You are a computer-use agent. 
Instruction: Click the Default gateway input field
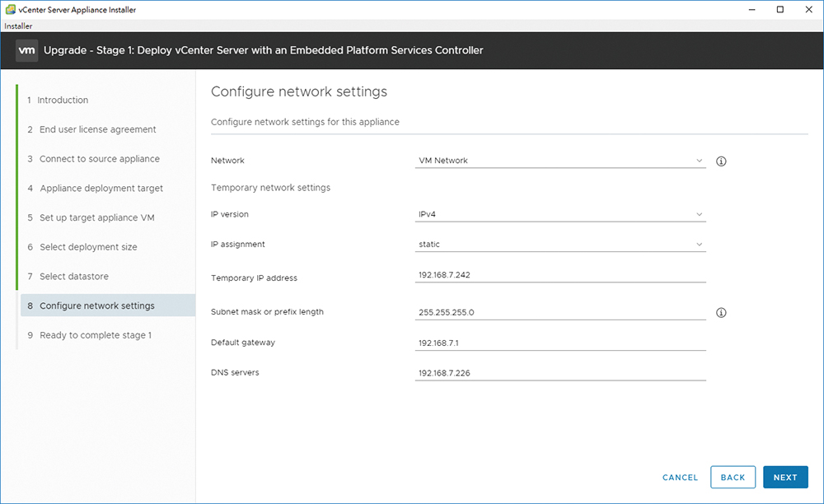[x=560, y=343]
